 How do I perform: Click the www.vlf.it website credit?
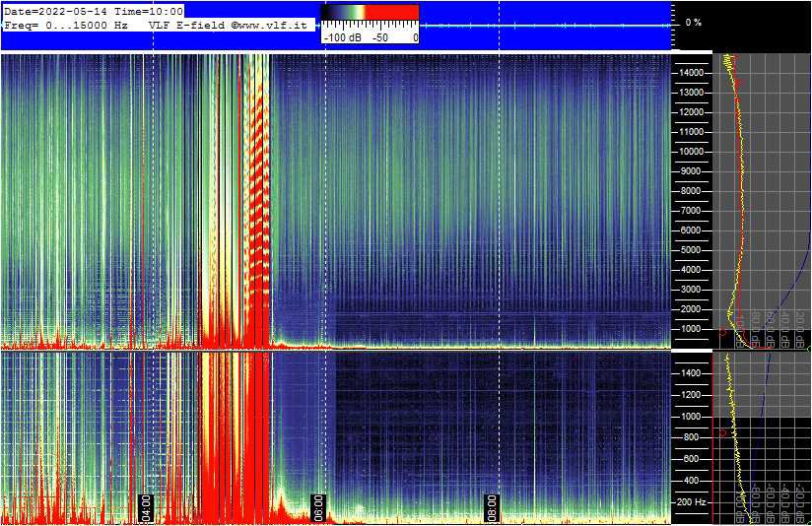[271, 25]
